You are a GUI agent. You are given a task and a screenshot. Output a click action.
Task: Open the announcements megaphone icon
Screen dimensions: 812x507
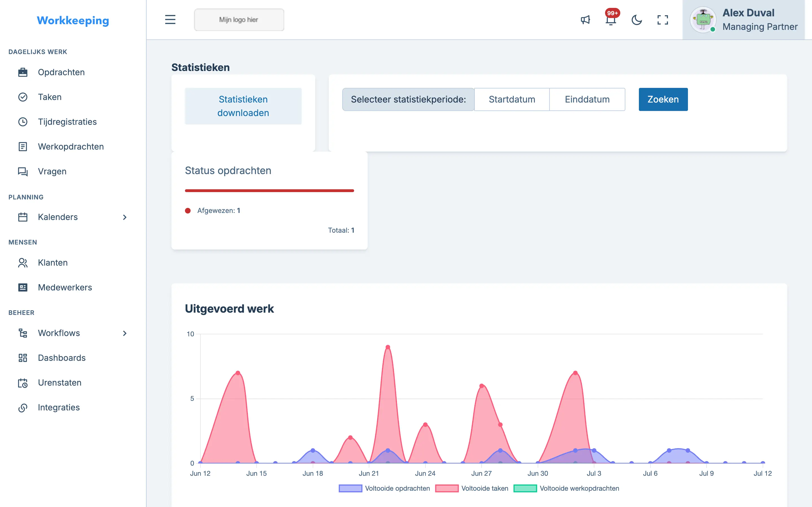(585, 20)
